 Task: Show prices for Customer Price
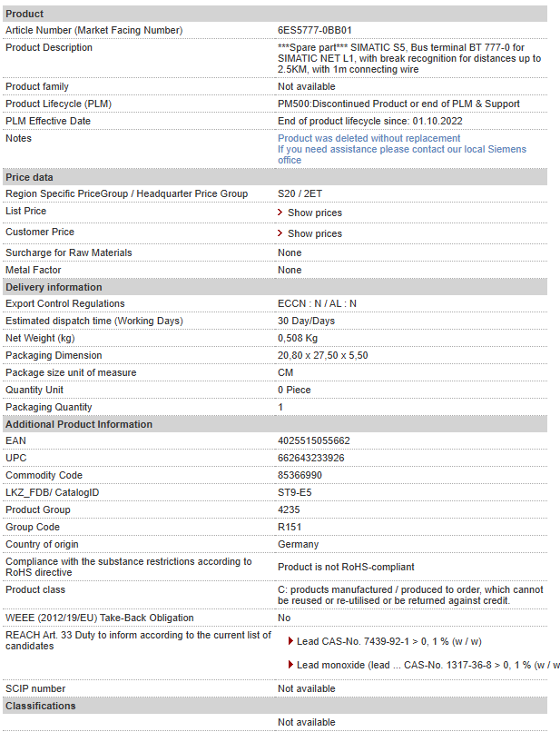(x=315, y=233)
